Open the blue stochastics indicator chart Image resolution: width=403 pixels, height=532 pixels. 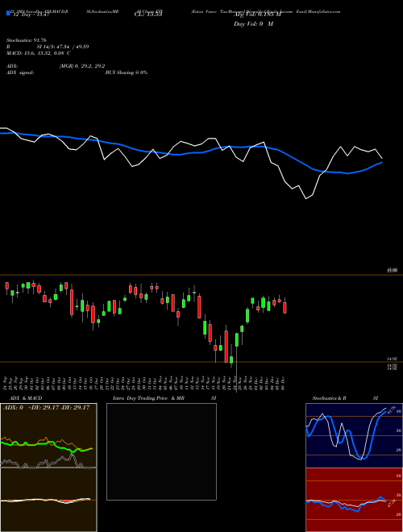[354, 435]
